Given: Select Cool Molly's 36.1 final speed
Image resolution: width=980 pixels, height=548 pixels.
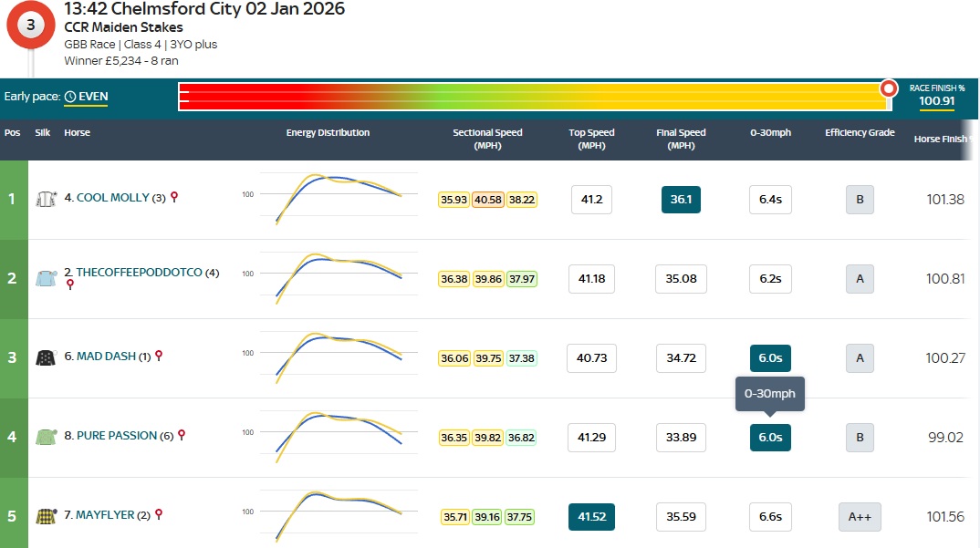Looking at the screenshot, I should click(681, 200).
